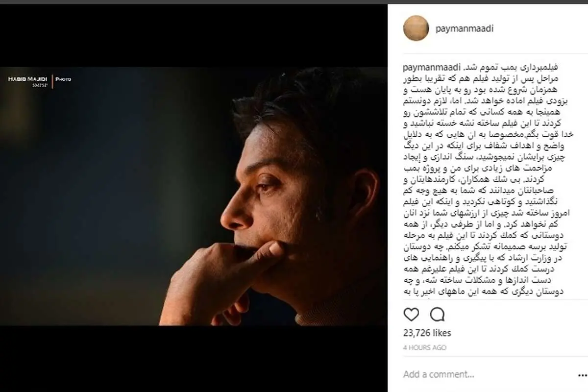The height and width of the screenshot is (392, 588).
Task: Click the black letterbox area below the photo
Action: pos(194,359)
